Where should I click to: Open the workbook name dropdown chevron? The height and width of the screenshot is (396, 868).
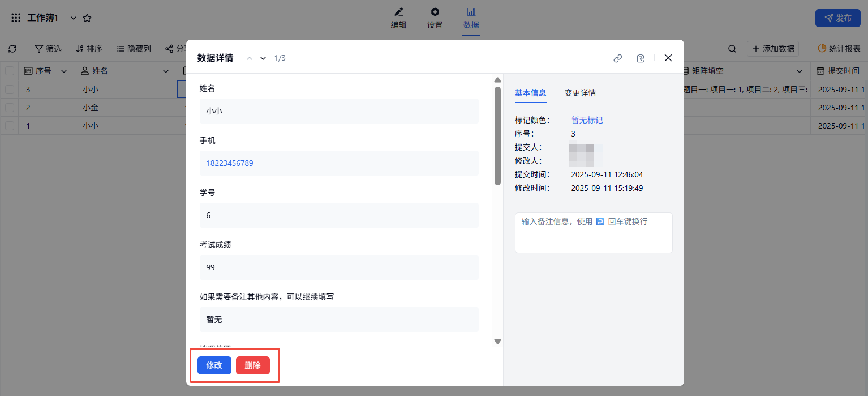pos(73,18)
